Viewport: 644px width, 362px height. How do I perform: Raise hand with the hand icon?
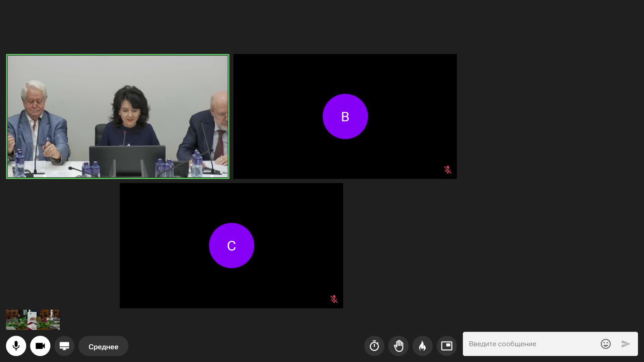[398, 346]
